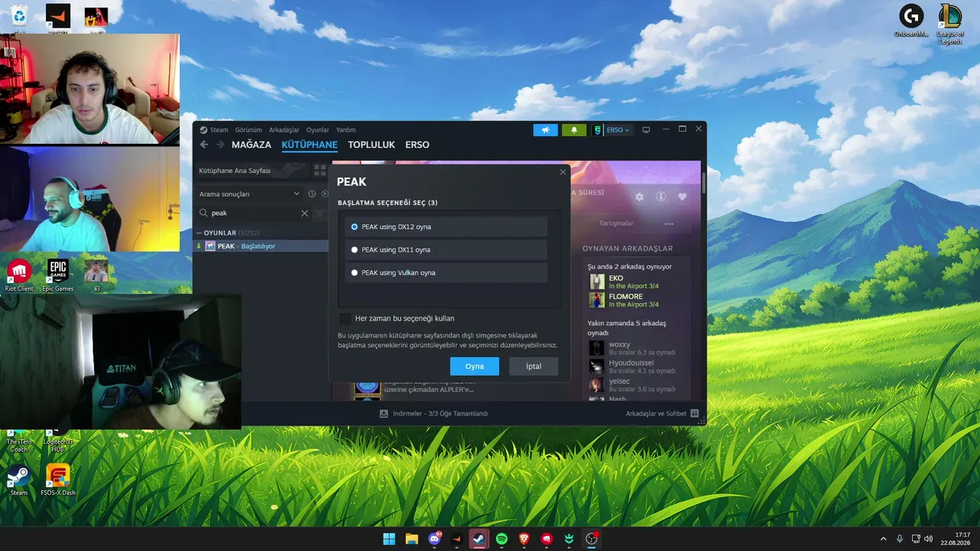
Task: Select the PEAK using DX12 option
Action: [446, 227]
